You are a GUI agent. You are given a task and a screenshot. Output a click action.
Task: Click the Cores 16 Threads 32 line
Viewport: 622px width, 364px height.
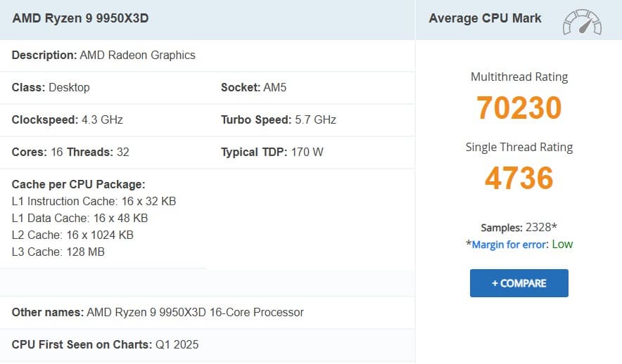70,152
